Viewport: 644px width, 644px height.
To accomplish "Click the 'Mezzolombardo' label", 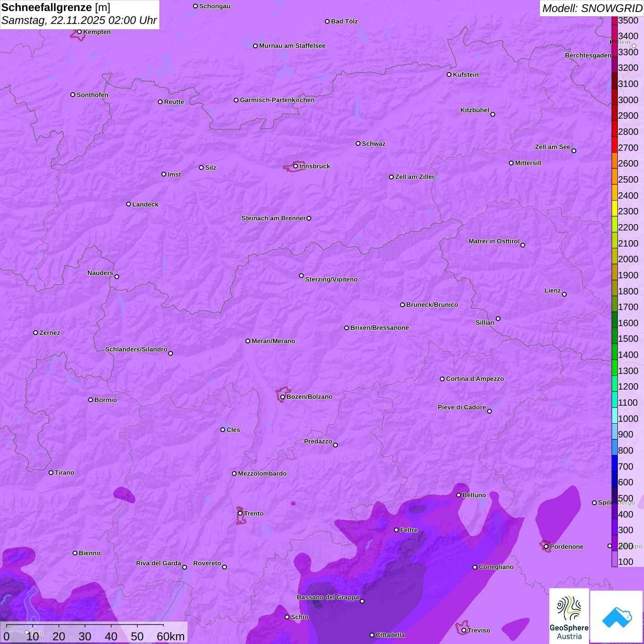I will [262, 473].
